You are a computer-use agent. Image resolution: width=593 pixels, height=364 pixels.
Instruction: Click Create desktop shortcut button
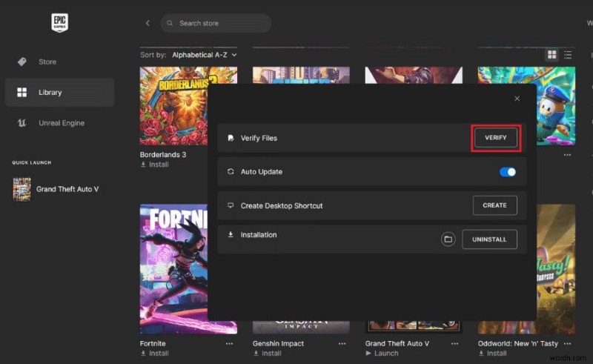tap(494, 205)
